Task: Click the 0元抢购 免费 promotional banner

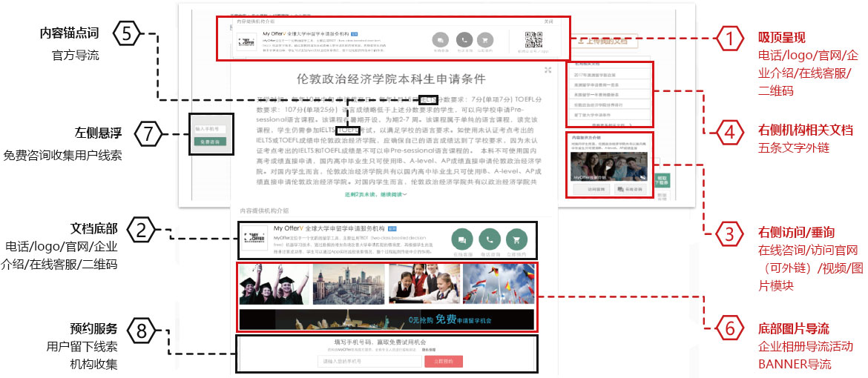Action: pyautogui.click(x=386, y=320)
